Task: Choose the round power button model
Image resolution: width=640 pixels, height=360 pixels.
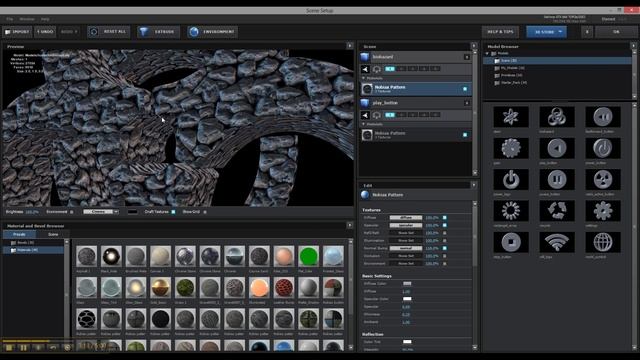Action: 603,148
